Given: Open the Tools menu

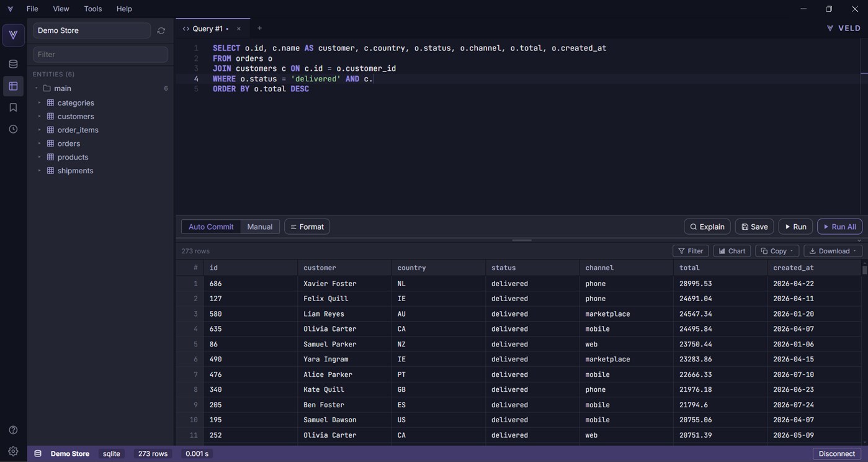Looking at the screenshot, I should (x=93, y=9).
